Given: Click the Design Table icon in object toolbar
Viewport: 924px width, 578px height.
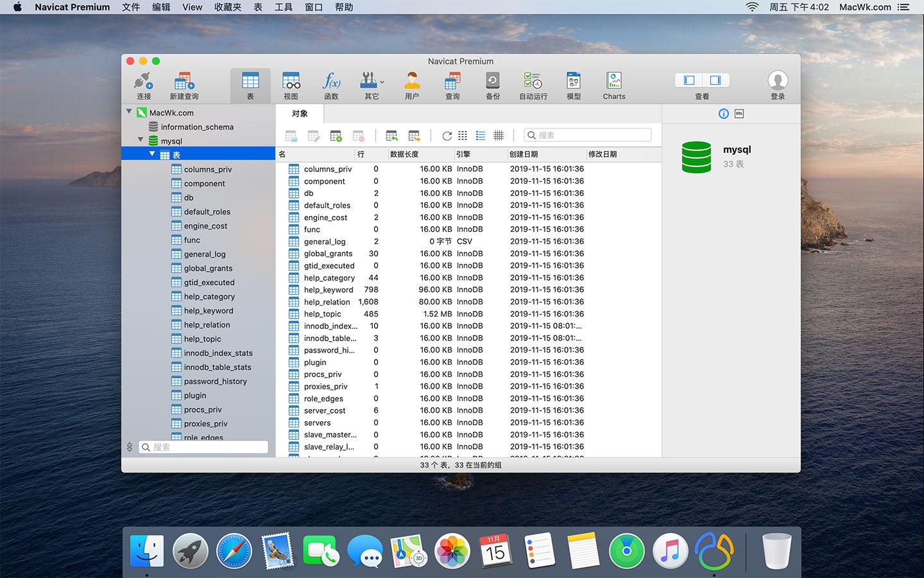Looking at the screenshot, I should (x=314, y=136).
